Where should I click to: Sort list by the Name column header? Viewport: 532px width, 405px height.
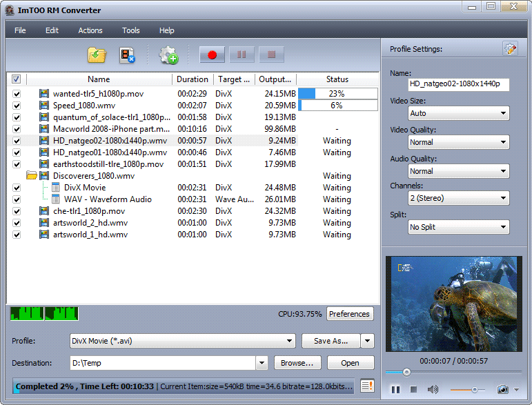click(x=99, y=79)
